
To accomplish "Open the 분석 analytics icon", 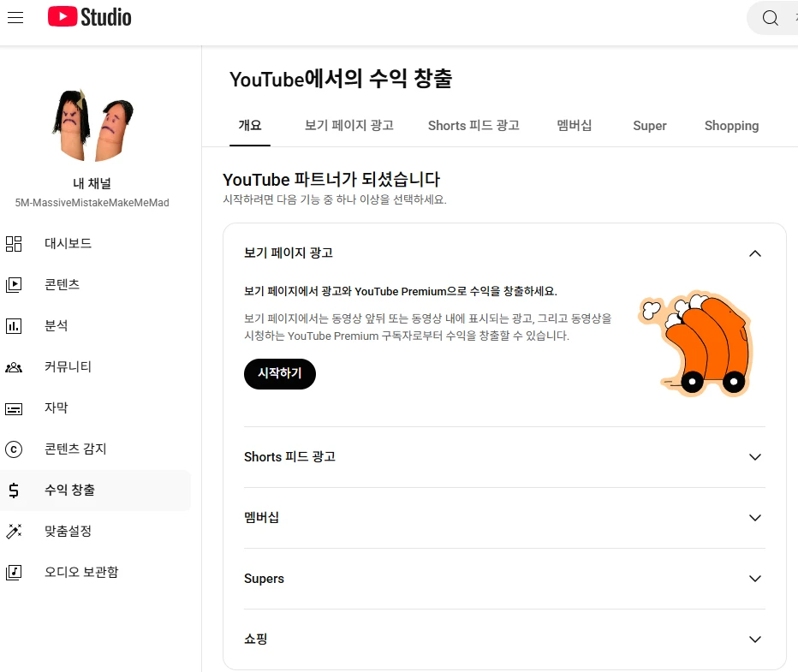I will pyautogui.click(x=14, y=325).
